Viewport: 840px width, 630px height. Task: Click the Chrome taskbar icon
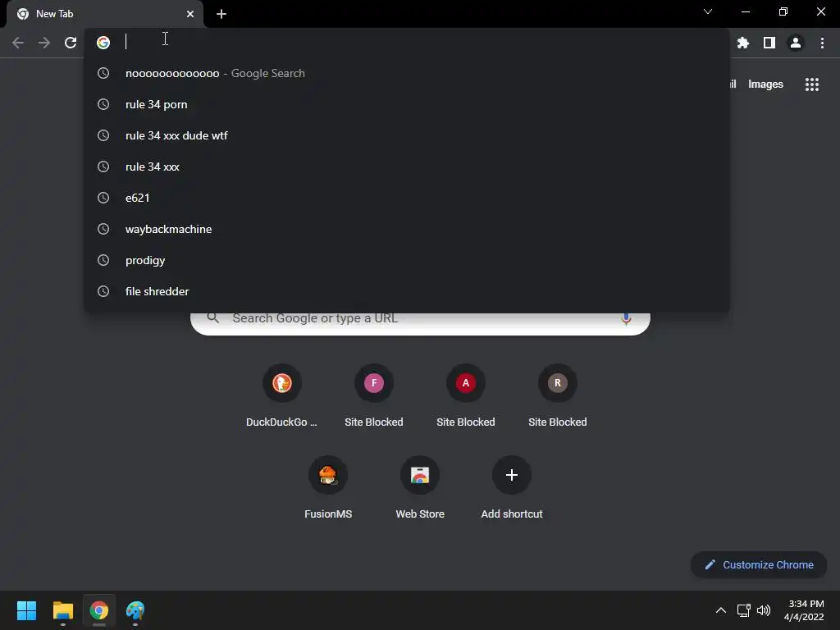tap(98, 610)
